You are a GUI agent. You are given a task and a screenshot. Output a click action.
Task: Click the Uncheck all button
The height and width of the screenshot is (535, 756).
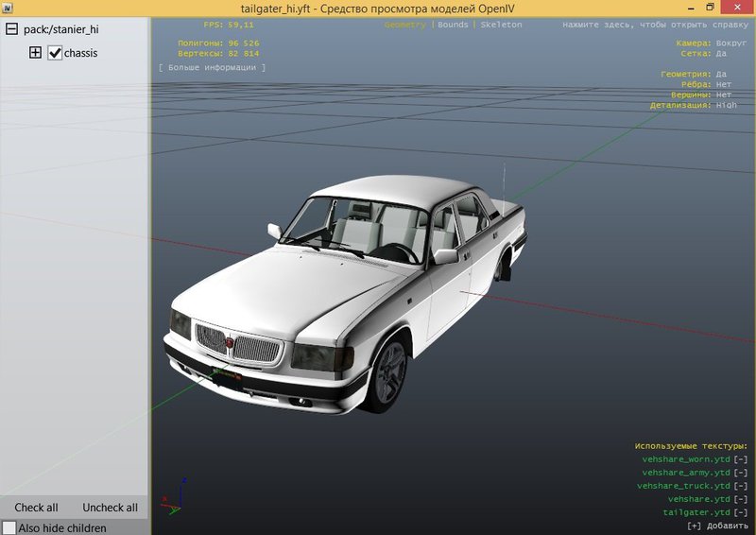[x=110, y=508]
